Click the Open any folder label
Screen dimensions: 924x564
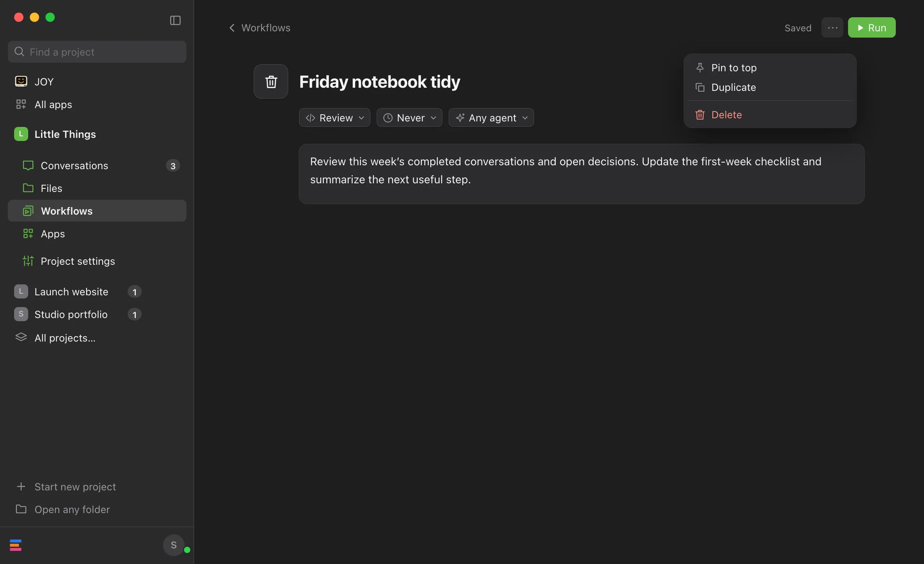pyautogui.click(x=72, y=509)
